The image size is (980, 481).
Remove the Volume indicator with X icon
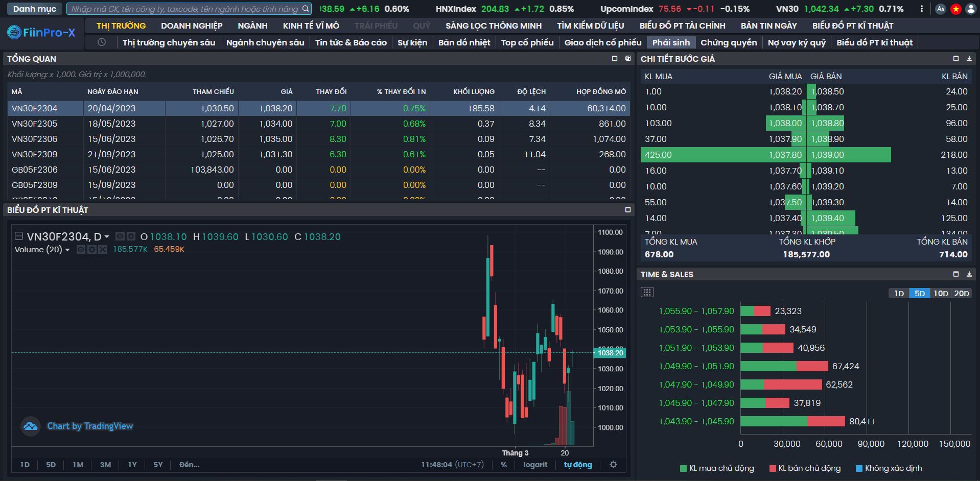pos(103,250)
